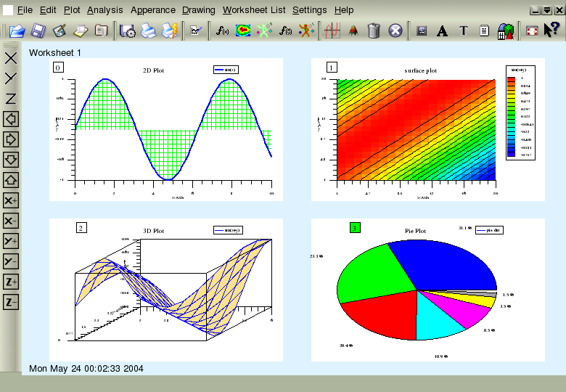Image resolution: width=566 pixels, height=392 pixels.
Task: Open the Settings menu
Action: [309, 10]
